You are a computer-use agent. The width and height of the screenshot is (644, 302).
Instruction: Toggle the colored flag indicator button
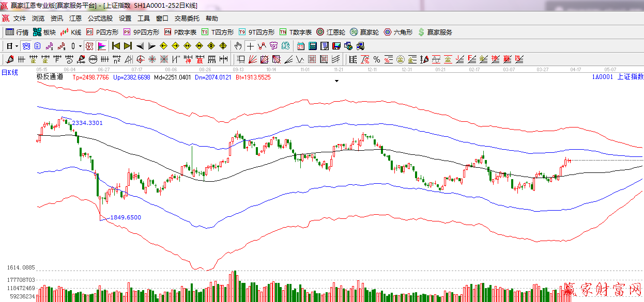(101, 46)
